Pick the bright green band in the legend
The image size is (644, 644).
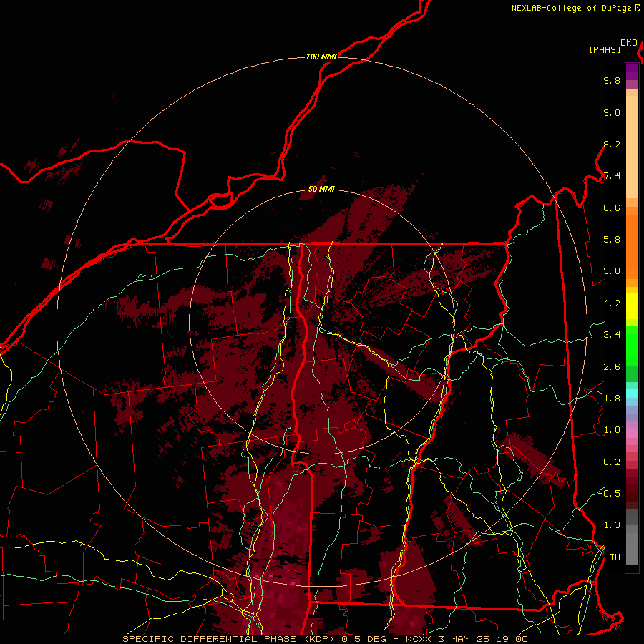coord(632,345)
